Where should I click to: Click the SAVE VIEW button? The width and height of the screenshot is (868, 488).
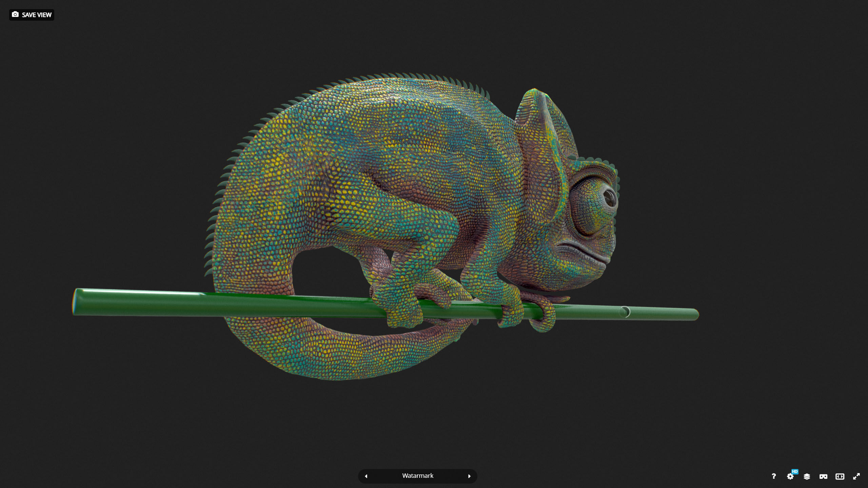click(x=32, y=15)
